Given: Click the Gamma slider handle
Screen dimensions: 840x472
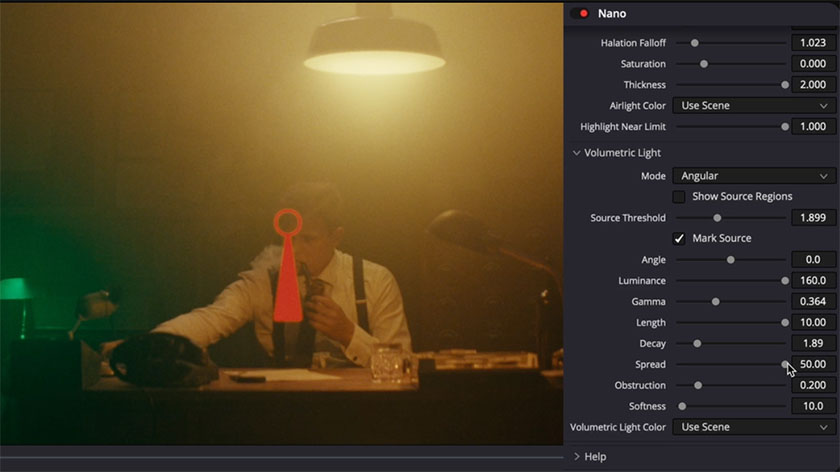Looking at the screenshot, I should (715, 302).
